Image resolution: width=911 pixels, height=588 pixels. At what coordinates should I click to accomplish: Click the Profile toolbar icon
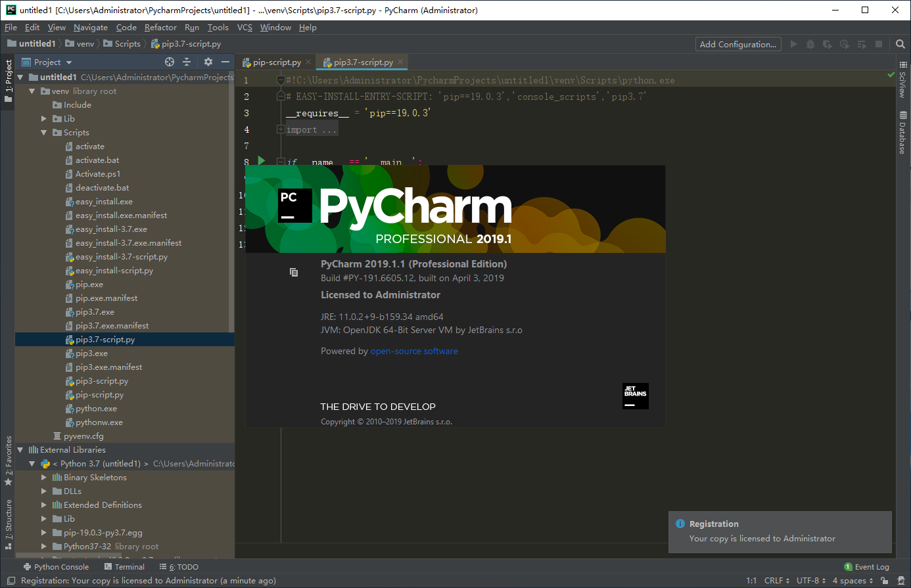click(x=845, y=44)
